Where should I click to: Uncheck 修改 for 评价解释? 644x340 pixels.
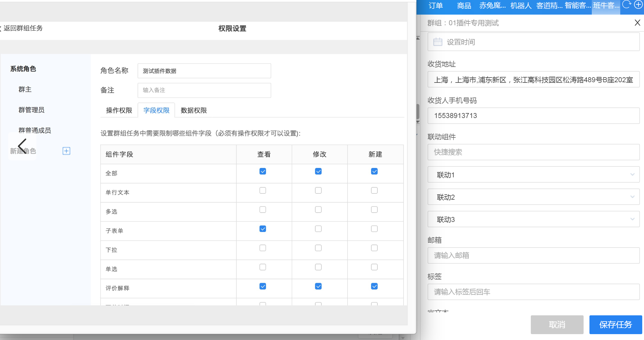(x=318, y=286)
